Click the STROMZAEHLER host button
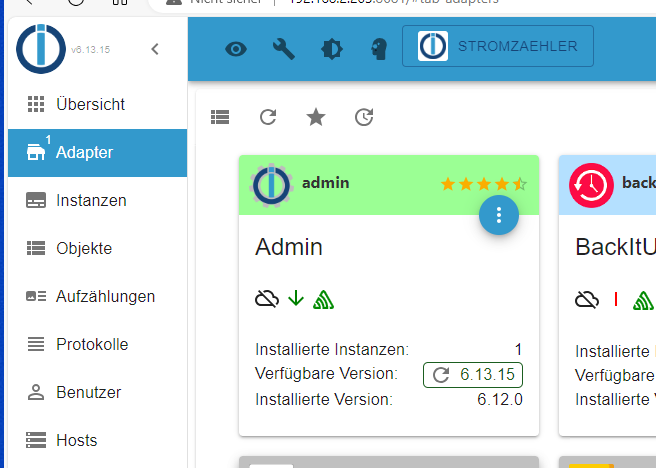 point(498,46)
